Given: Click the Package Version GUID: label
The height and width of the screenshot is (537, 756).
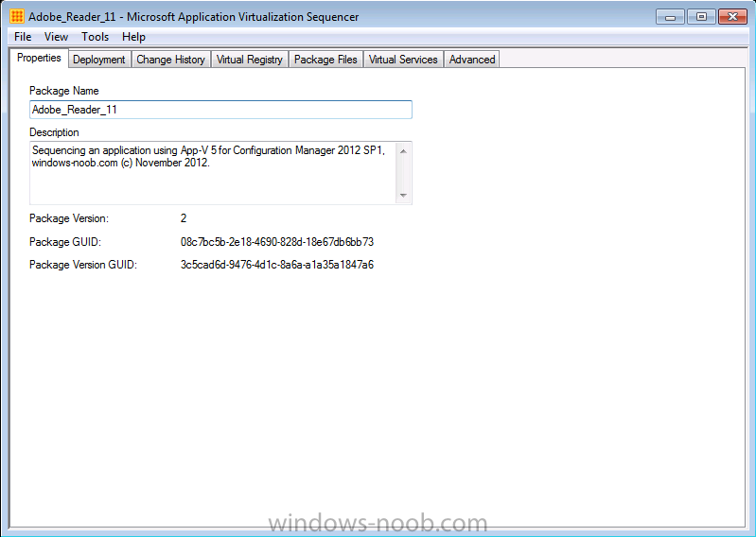Looking at the screenshot, I should pos(83,265).
